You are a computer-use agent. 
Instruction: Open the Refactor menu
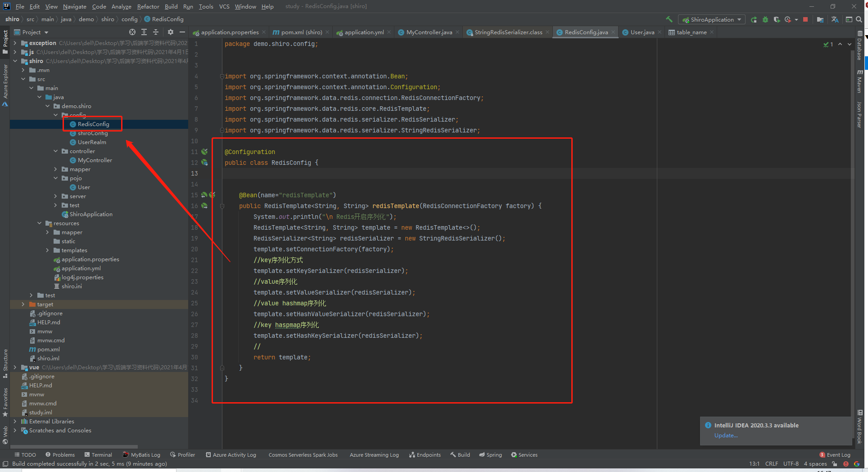pos(148,6)
